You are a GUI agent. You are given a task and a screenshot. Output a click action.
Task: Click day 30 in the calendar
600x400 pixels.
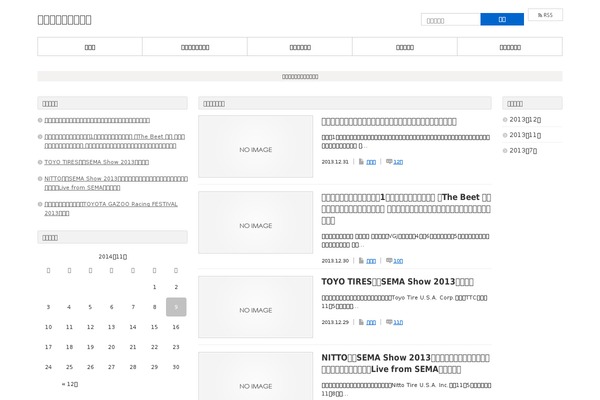(x=176, y=367)
